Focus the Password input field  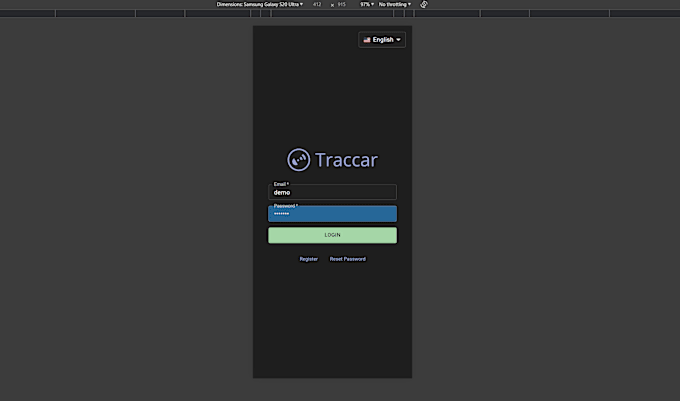(x=332, y=214)
